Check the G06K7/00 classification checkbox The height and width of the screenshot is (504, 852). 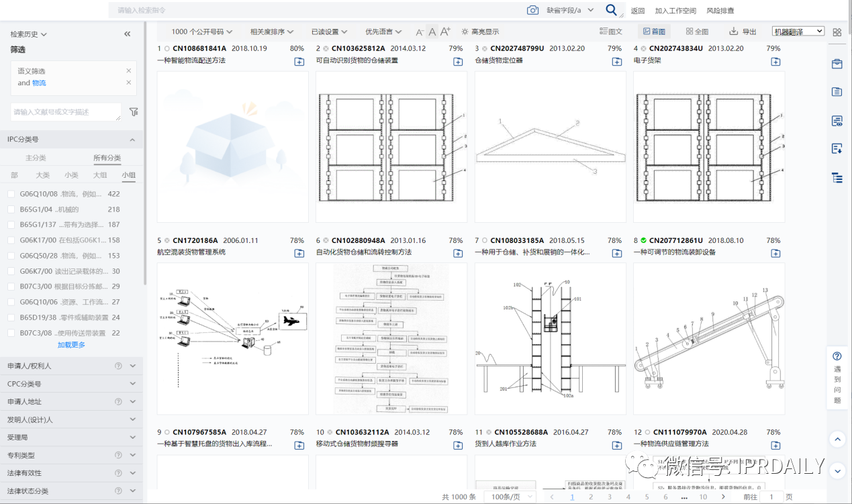[x=11, y=271]
